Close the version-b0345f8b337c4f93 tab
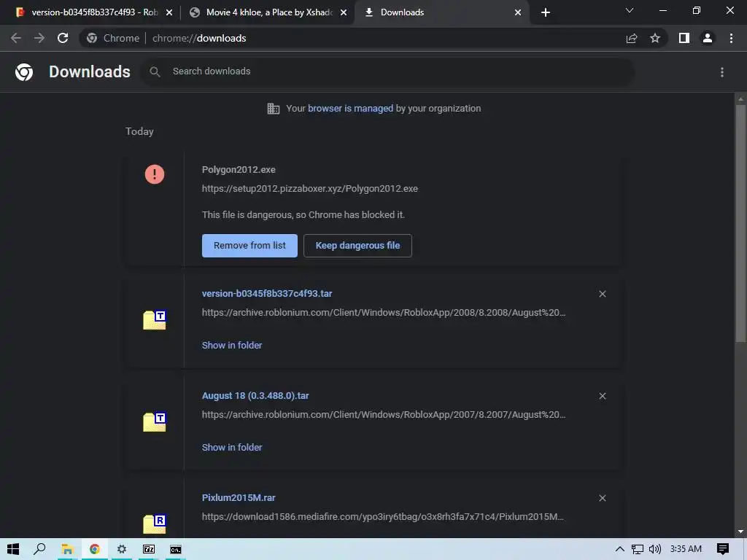 point(169,13)
